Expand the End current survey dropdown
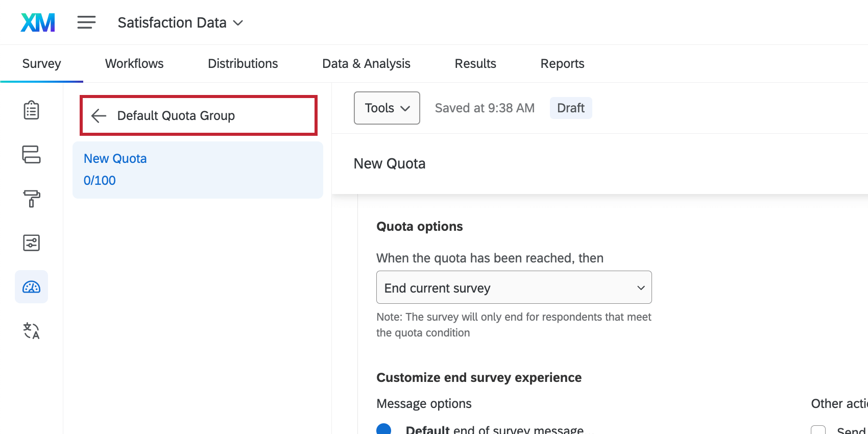The width and height of the screenshot is (868, 434). point(514,288)
